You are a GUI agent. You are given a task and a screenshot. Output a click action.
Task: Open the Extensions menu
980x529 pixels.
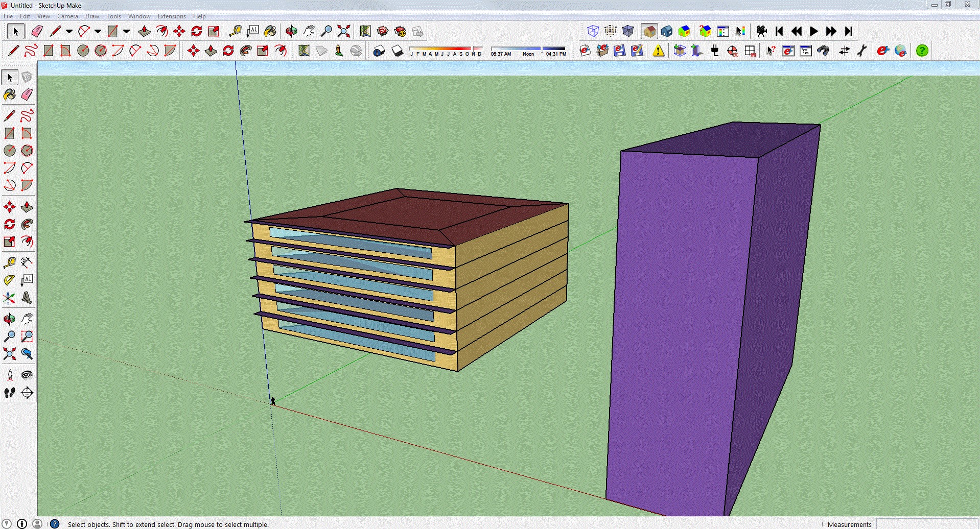(x=172, y=16)
